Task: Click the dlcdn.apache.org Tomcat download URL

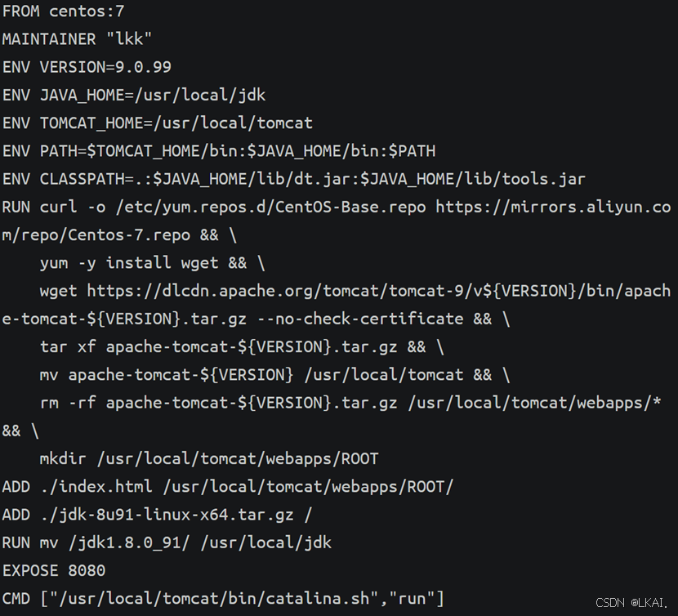Action: (x=378, y=291)
